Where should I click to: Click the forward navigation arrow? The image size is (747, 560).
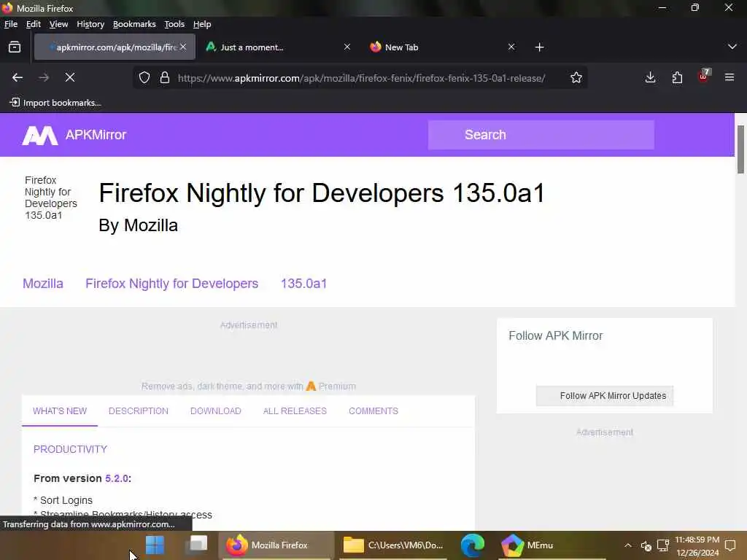tap(44, 77)
